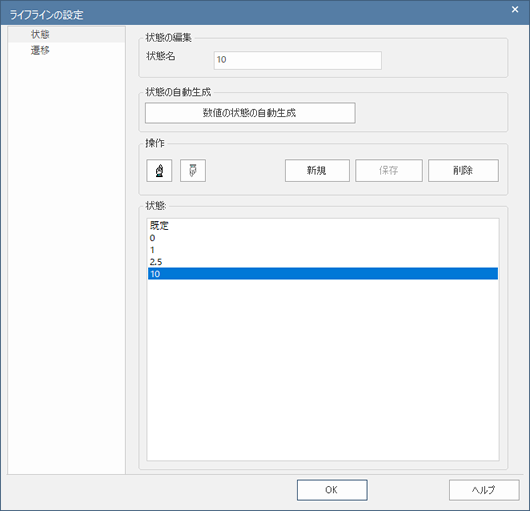Confirm the dialog with OK
This screenshot has height=511, width=530.
(332, 490)
